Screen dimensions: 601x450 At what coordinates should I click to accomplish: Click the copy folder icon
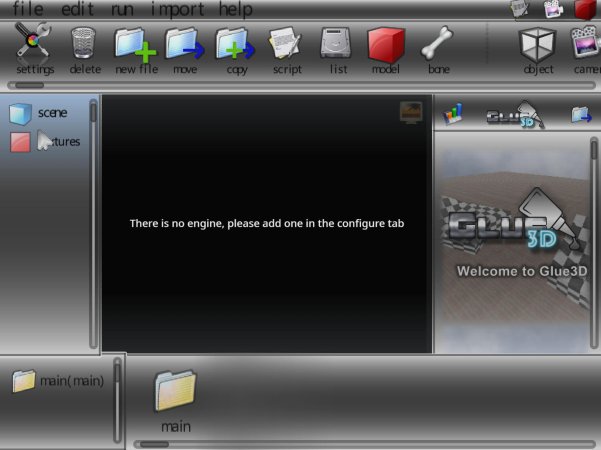tap(236, 46)
